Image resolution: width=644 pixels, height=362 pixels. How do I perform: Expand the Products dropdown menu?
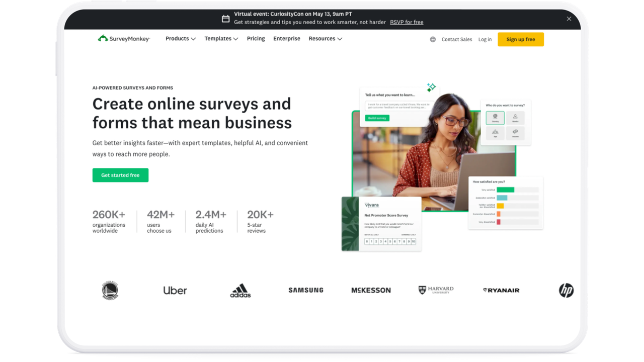181,39
